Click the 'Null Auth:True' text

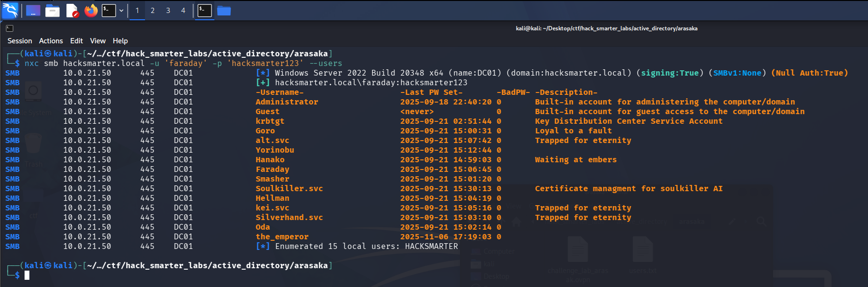pos(809,73)
